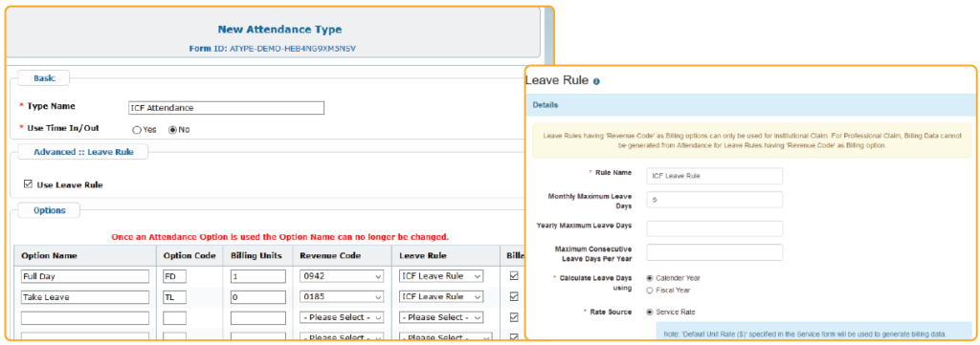This screenshot has height=345, width=980.
Task: Click the TL option code field
Action: (x=174, y=297)
